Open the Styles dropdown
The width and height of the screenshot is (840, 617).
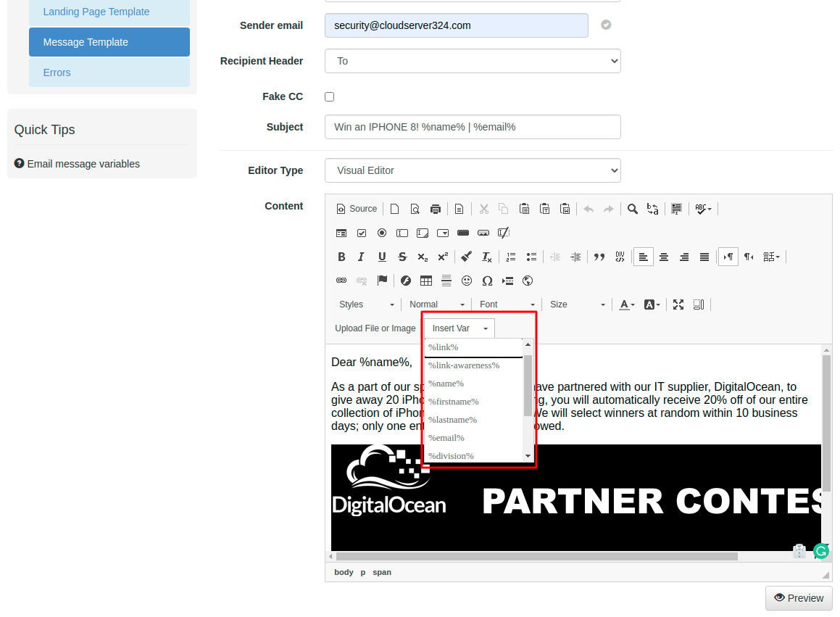367,305
